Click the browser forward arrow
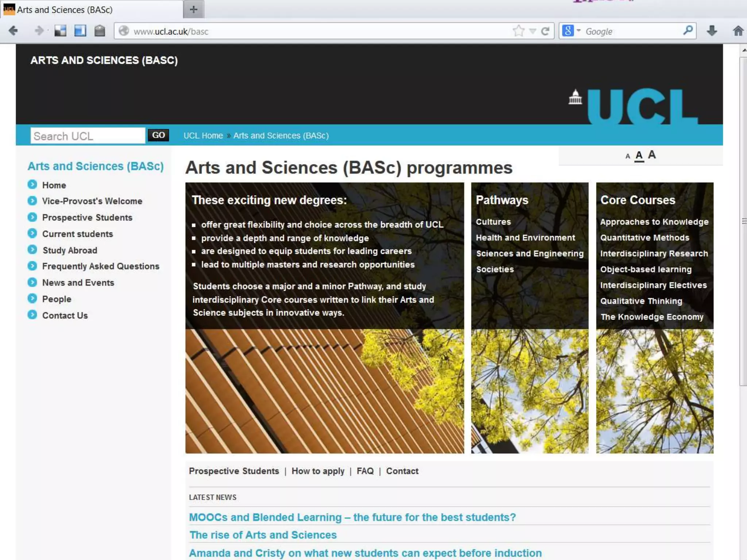The height and width of the screenshot is (560, 747). point(39,31)
